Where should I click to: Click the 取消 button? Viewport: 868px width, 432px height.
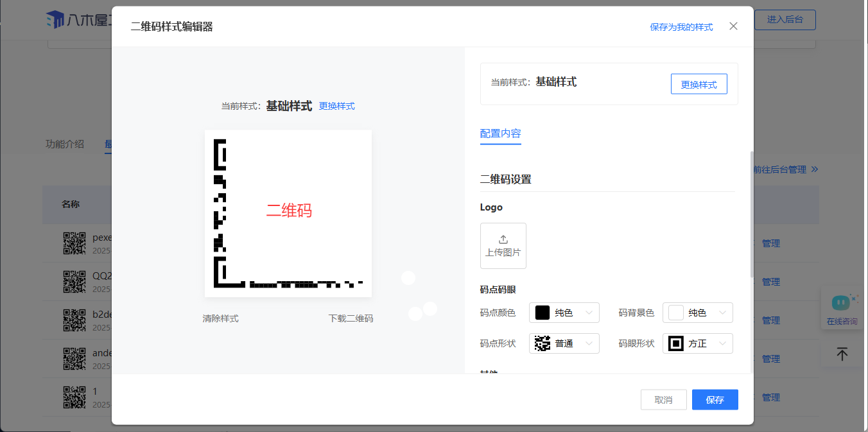tap(664, 400)
